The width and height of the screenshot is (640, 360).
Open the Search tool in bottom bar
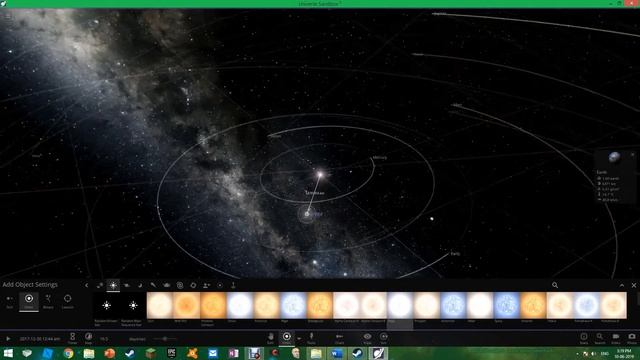pyautogui.click(x=600, y=338)
